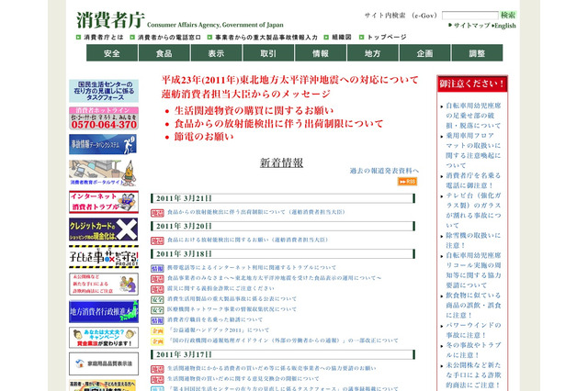Open 乗用車用フロアマットの取扱い warning link
This screenshot has width=588, height=391.
[x=473, y=151]
